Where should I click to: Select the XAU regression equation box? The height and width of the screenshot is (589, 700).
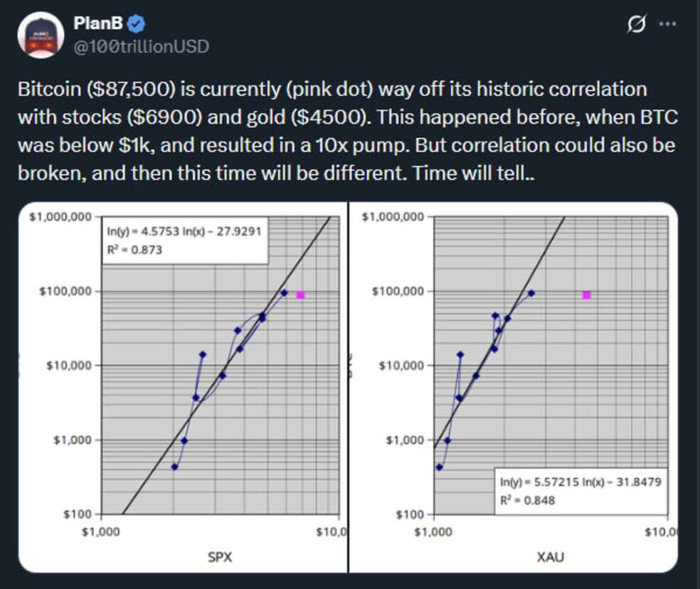[x=581, y=490]
